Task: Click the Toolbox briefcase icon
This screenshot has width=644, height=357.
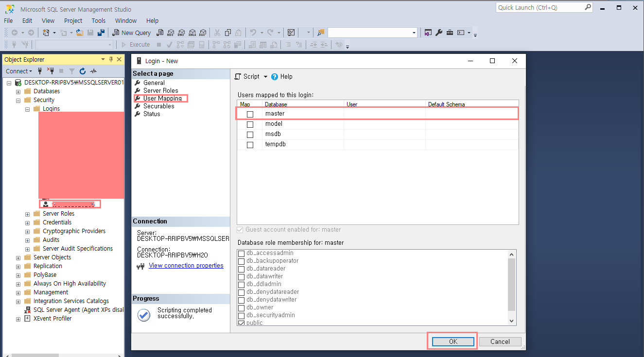Action: pyautogui.click(x=450, y=33)
